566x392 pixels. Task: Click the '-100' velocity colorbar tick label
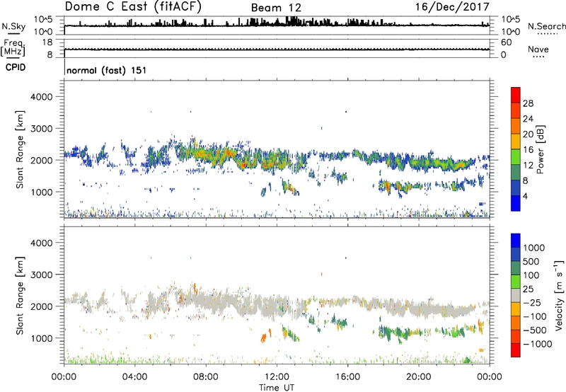pos(534,316)
